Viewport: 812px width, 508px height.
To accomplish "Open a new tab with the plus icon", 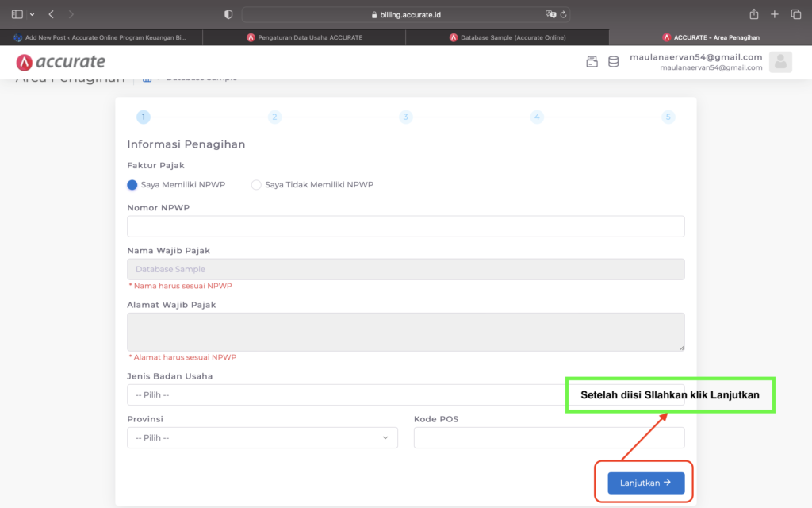I will pos(775,14).
